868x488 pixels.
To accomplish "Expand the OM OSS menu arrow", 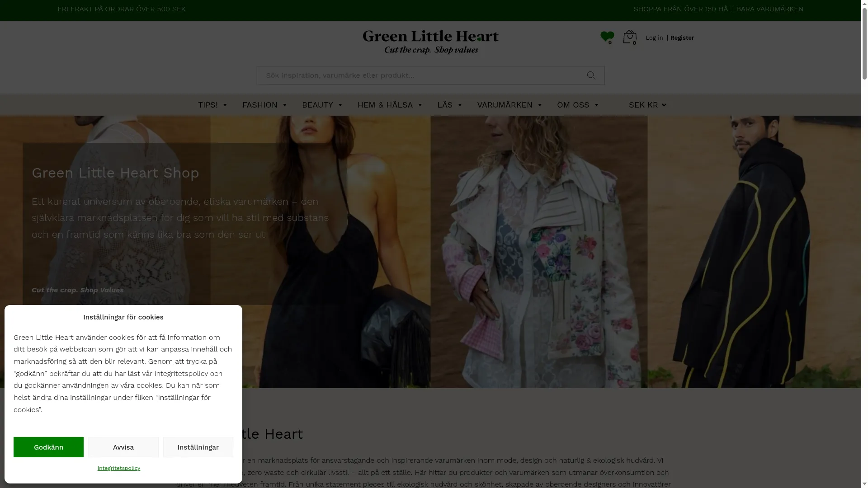I will coord(597,105).
